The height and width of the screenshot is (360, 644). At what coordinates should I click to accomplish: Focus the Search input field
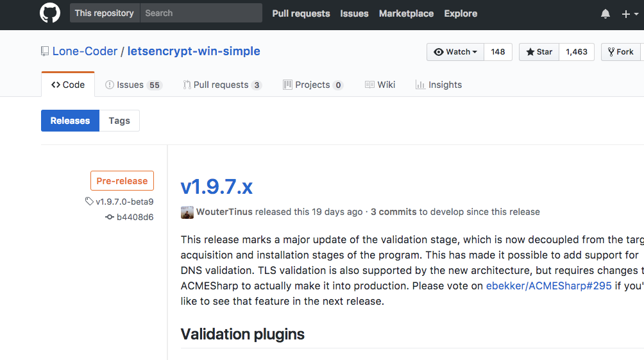click(201, 13)
